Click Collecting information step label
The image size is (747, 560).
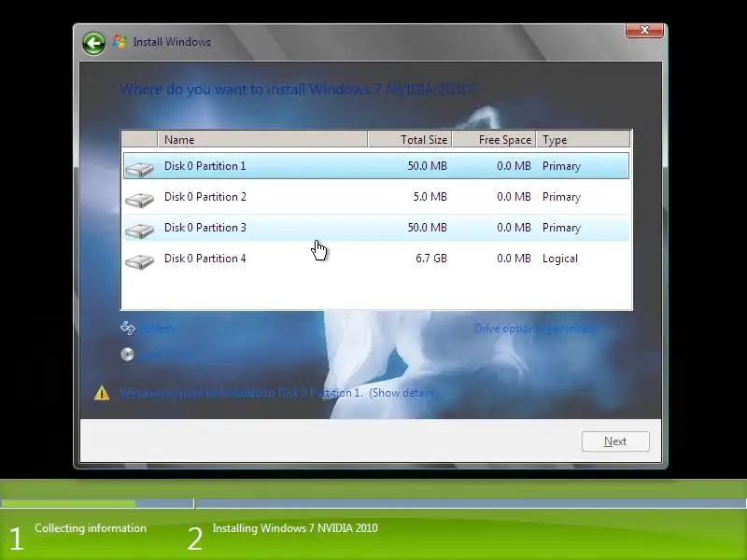[x=91, y=528]
